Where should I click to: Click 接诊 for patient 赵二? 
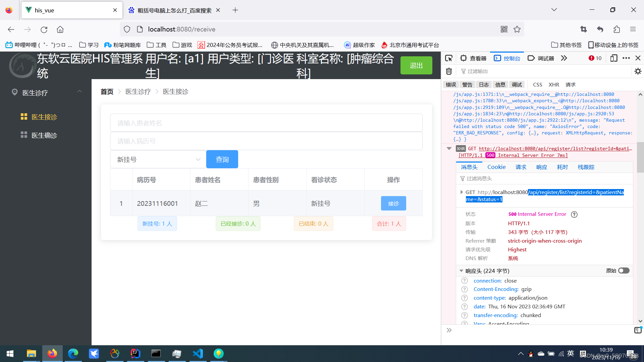(393, 203)
